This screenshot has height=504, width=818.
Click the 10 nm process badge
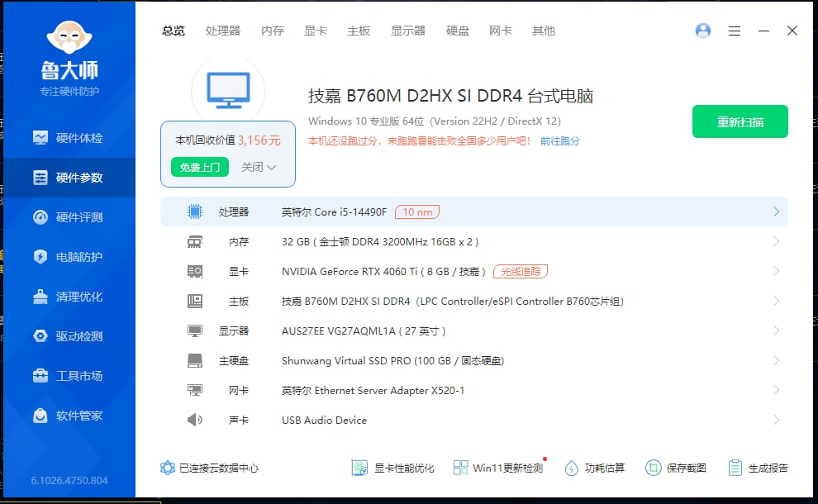[416, 212]
